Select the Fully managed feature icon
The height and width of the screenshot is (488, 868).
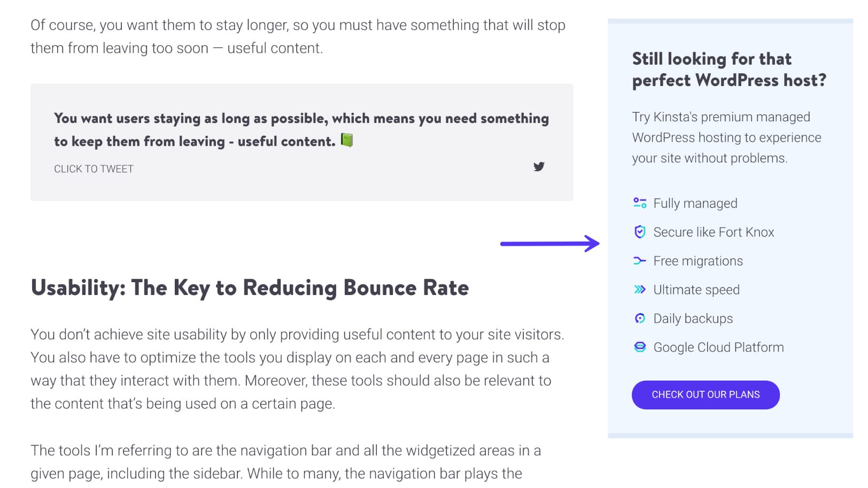(639, 203)
